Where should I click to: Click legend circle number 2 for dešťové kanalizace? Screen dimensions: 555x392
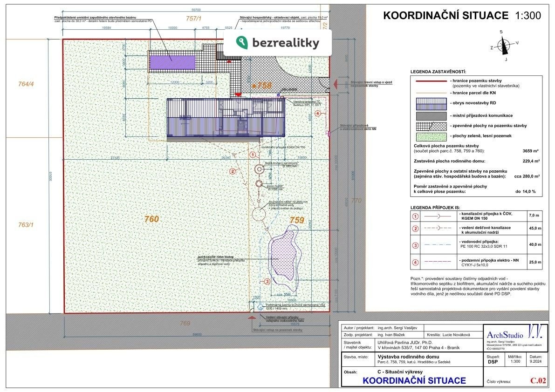tap(416, 229)
